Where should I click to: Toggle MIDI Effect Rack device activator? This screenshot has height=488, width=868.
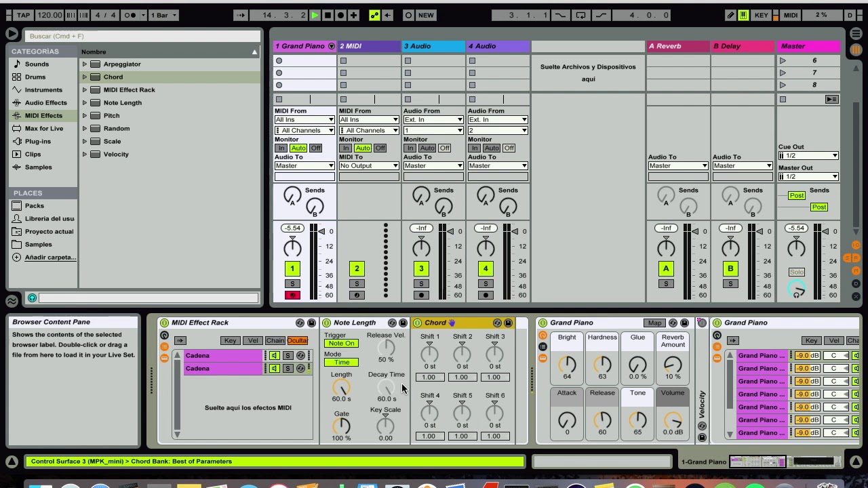tap(164, 323)
